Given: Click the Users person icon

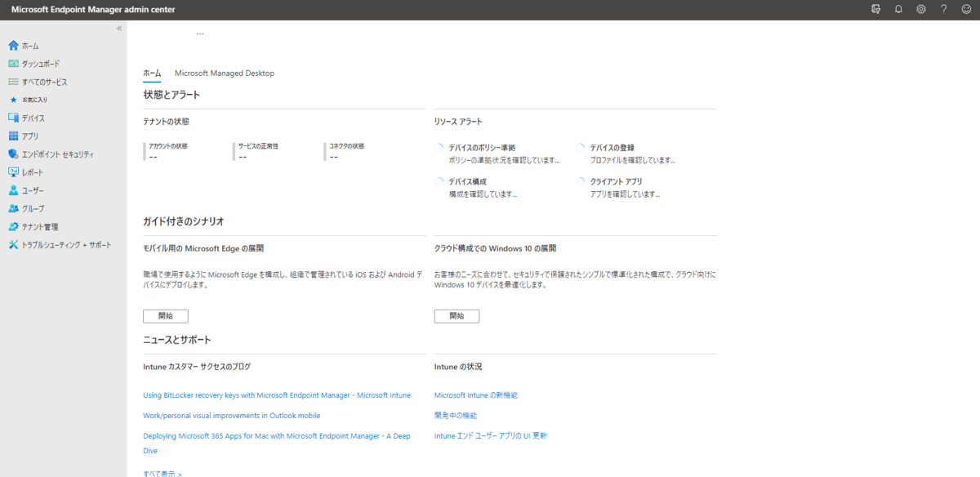Looking at the screenshot, I should tap(13, 190).
